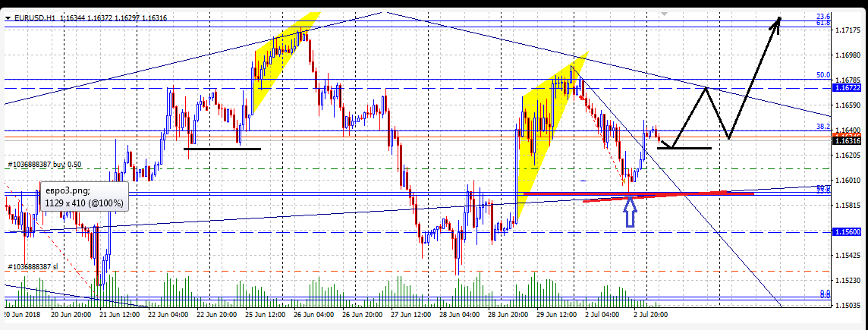Click the small black arrow near current price
The image size is (868, 330).
click(666, 143)
